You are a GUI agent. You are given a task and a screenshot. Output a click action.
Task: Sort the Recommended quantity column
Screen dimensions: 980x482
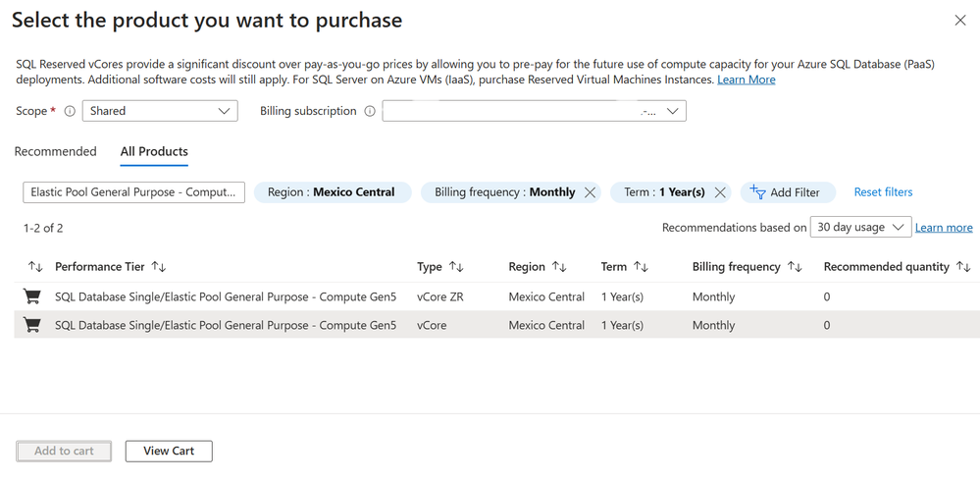click(963, 267)
